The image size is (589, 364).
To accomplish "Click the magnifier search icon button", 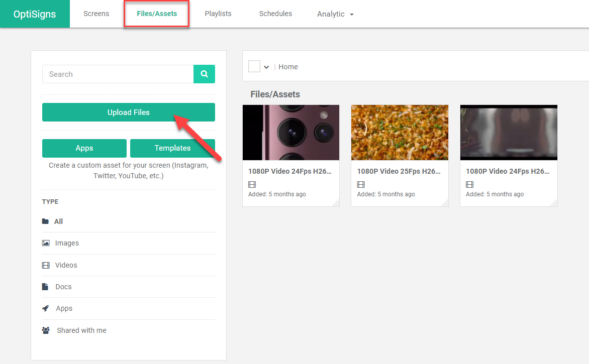I will tap(204, 74).
